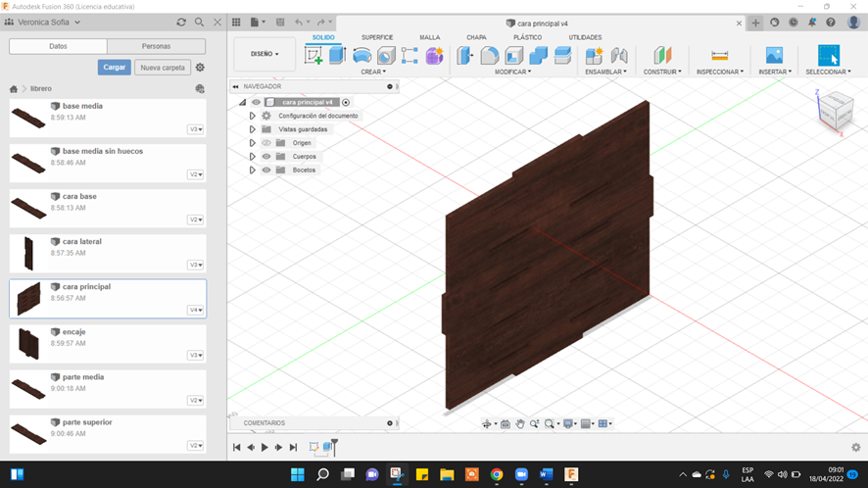Open the DISEÑO workspace dropdown

click(x=265, y=54)
